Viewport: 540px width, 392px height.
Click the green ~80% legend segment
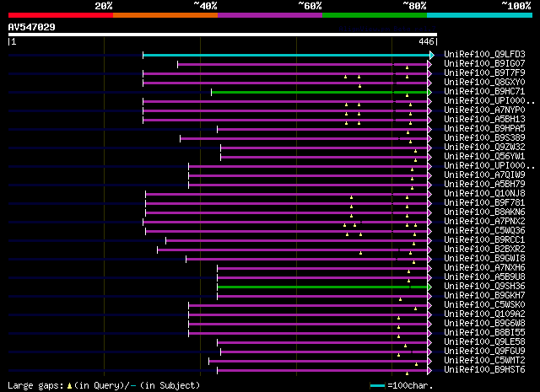(x=375, y=15)
